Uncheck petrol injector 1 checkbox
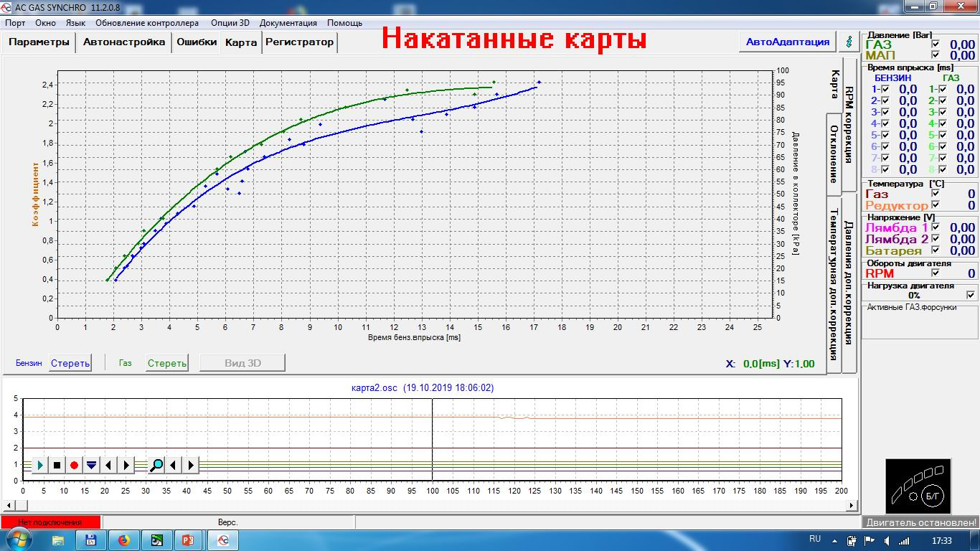Screen dimensions: 980x551 pos(885,90)
